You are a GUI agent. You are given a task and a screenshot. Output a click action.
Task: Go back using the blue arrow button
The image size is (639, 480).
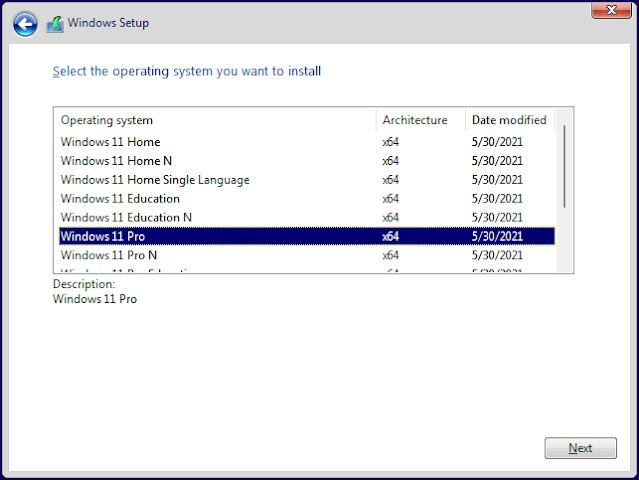tap(25, 24)
